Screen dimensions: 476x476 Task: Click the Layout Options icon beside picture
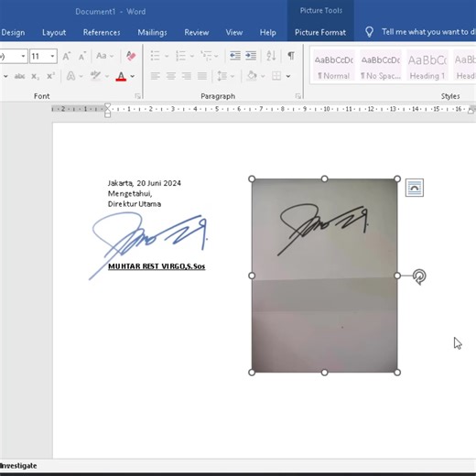pos(415,188)
